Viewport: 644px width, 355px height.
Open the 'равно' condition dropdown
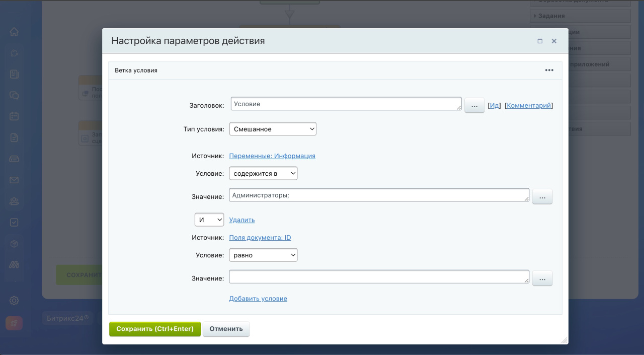pyautogui.click(x=263, y=255)
